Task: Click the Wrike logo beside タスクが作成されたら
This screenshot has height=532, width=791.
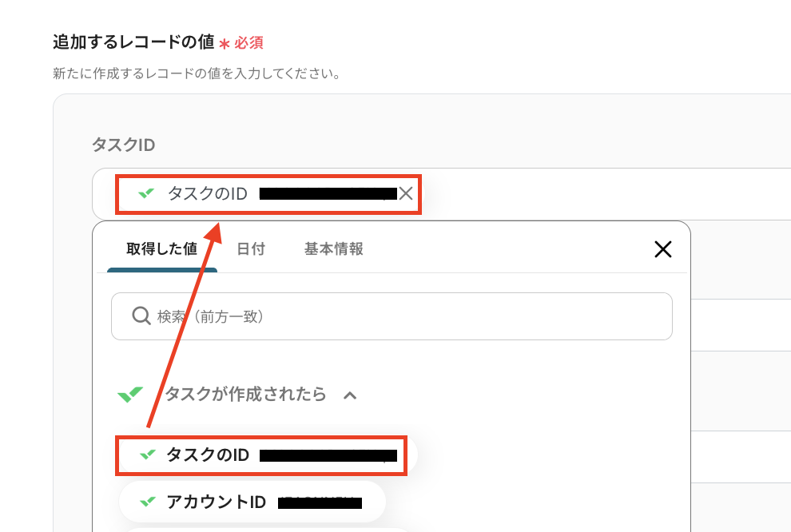Action: pos(130,395)
